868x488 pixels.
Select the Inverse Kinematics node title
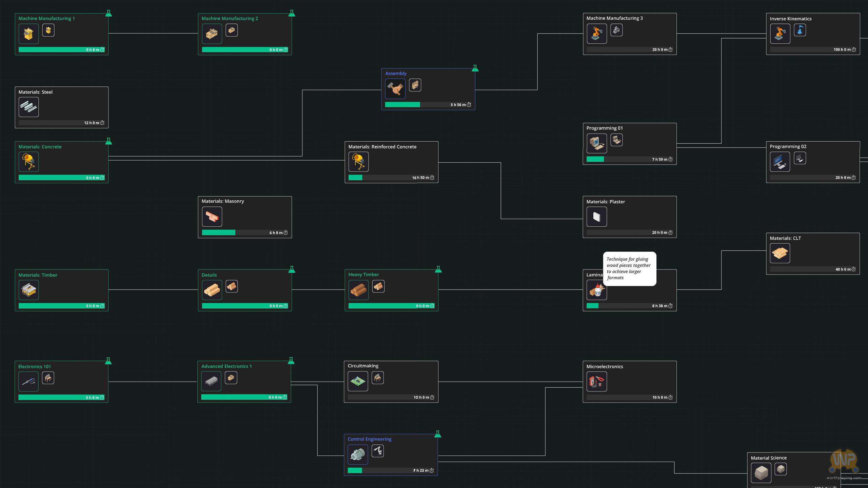(790, 19)
